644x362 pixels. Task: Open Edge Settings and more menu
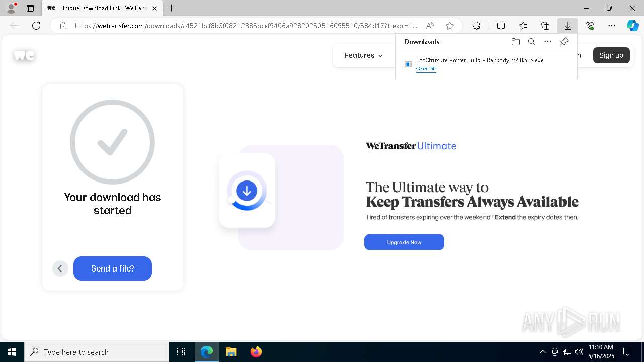click(x=612, y=26)
